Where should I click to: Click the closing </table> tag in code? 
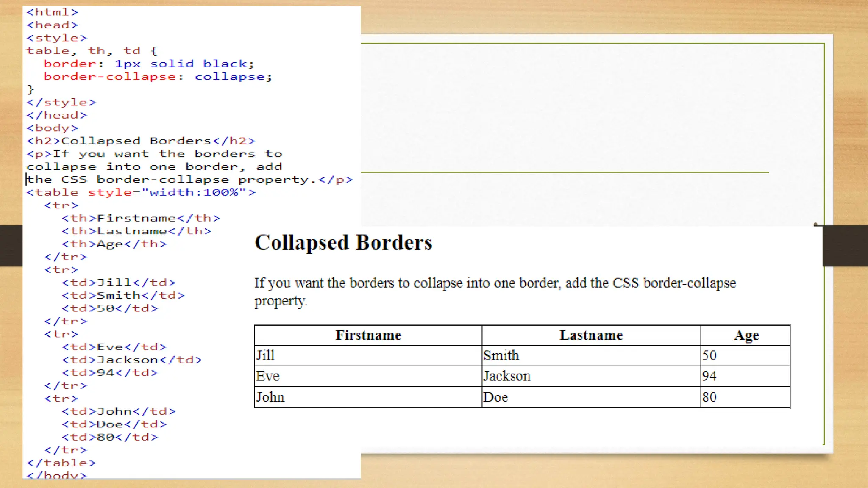61,463
